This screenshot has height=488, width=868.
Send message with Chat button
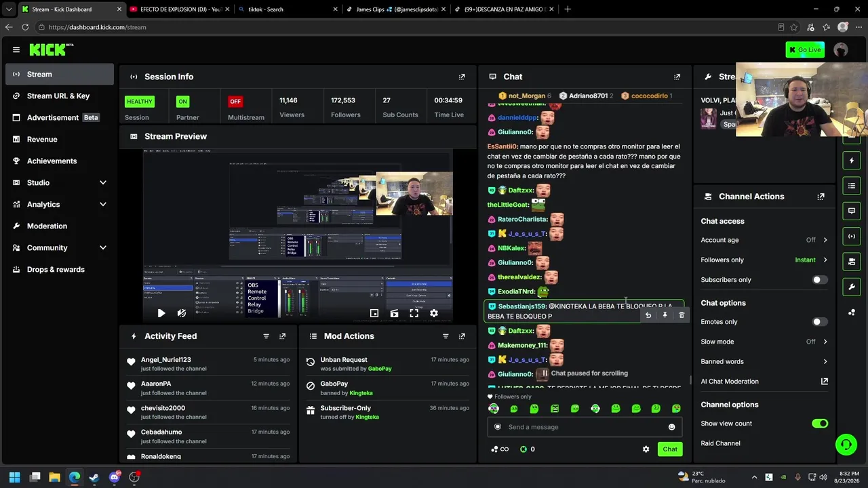tap(670, 449)
